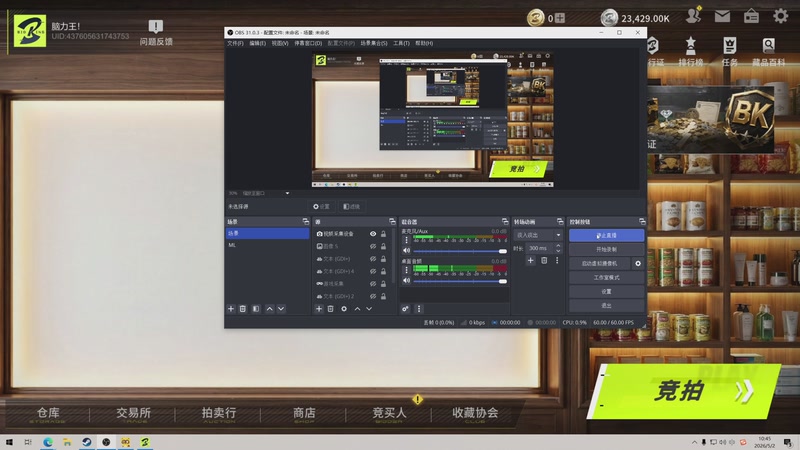This screenshot has height=450, width=800.
Task: Show the 图像 5 source
Action: [x=373, y=246]
